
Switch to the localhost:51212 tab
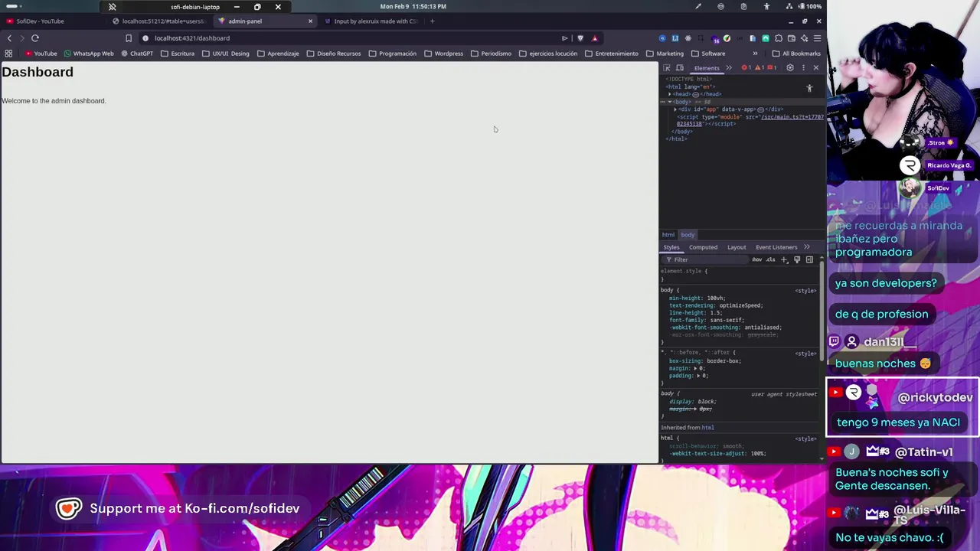pos(159,21)
